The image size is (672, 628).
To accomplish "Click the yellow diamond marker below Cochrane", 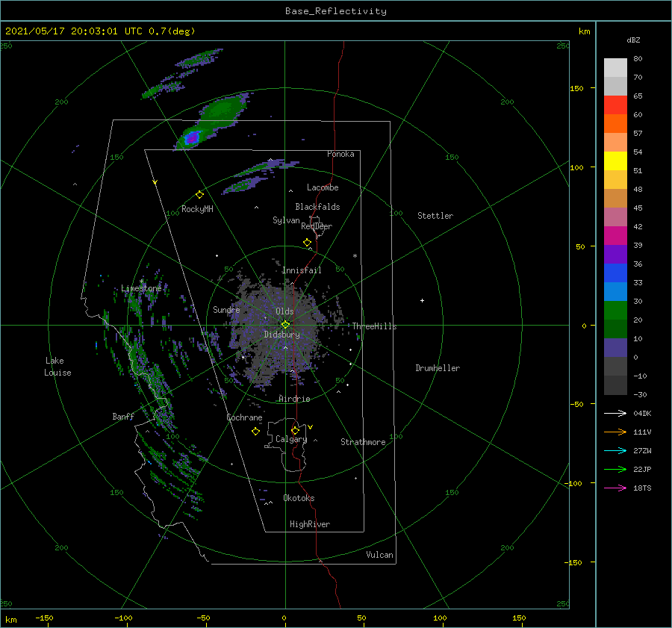I will (x=255, y=432).
